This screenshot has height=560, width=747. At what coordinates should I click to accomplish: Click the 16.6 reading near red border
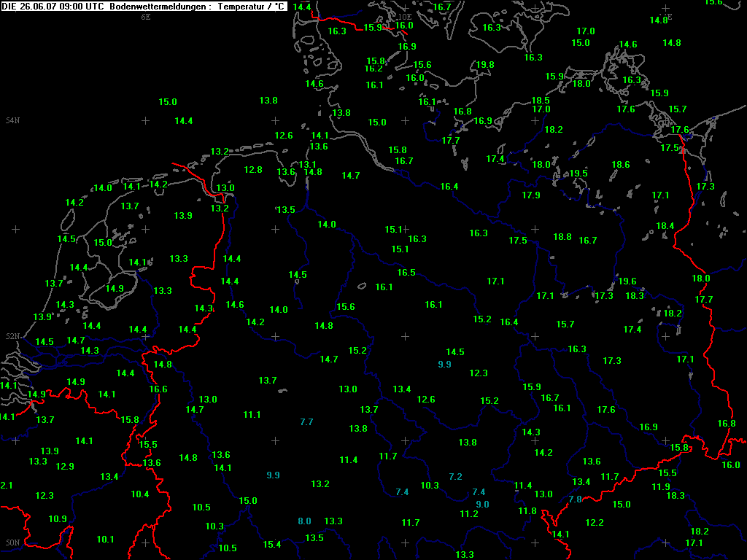[158, 389]
